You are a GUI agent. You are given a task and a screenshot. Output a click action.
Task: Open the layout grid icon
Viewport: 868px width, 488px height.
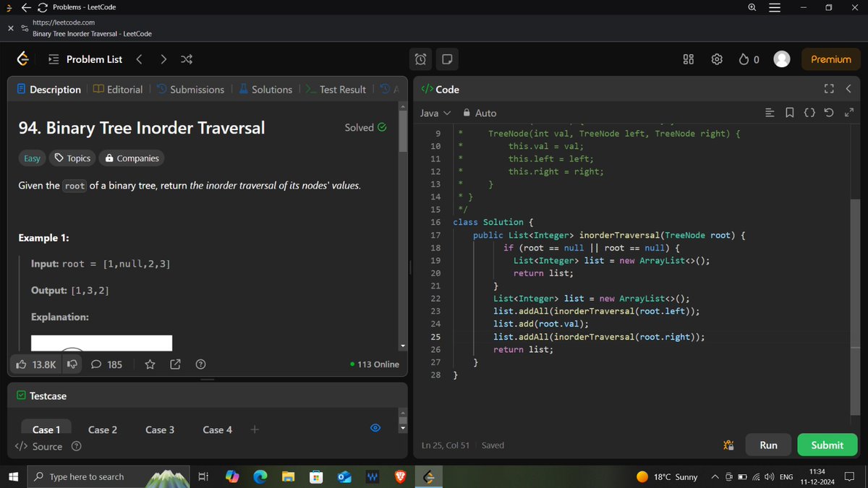click(689, 59)
